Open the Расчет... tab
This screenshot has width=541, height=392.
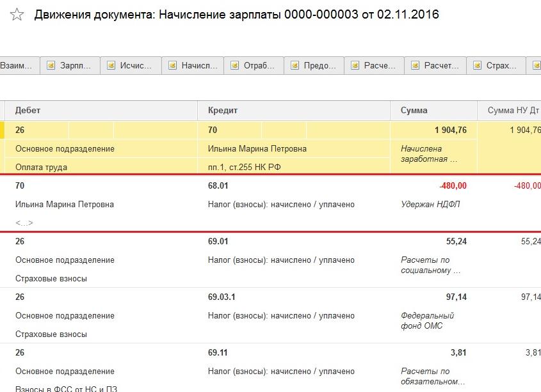coord(435,65)
